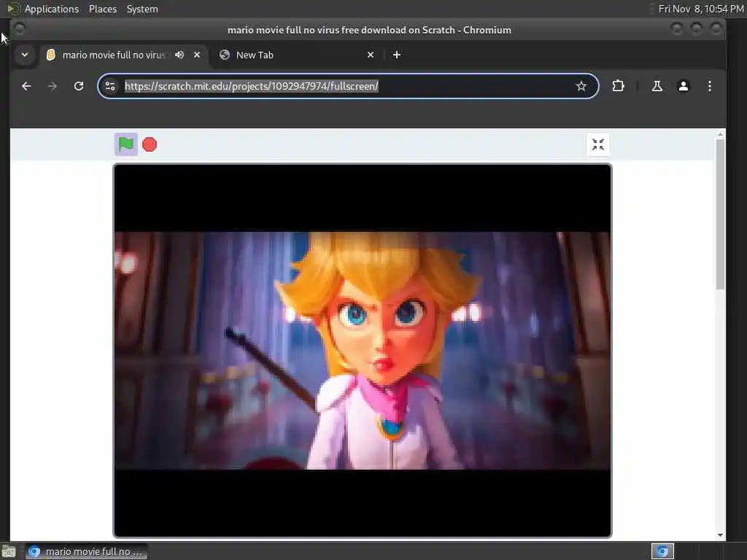Viewport: 747px width, 560px height.
Task: Expand the tab search dropdown arrow
Action: tap(25, 55)
